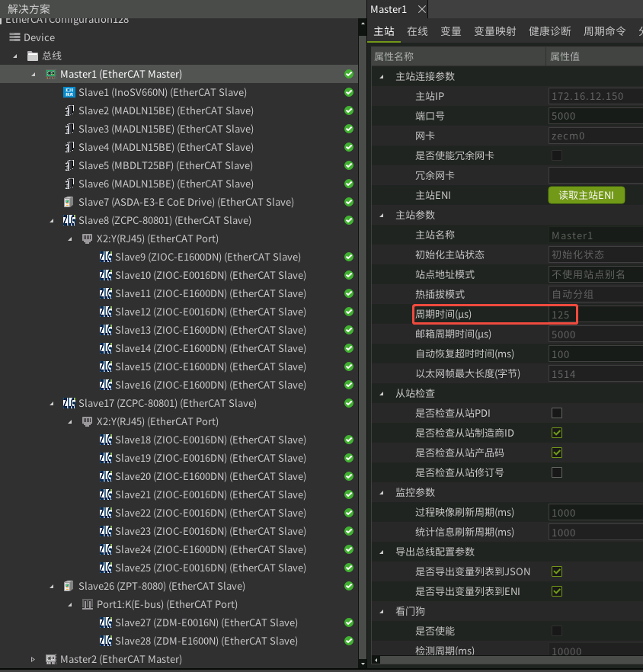The height and width of the screenshot is (672, 643).
Task: Click the 主站IP address field
Action: (x=596, y=96)
